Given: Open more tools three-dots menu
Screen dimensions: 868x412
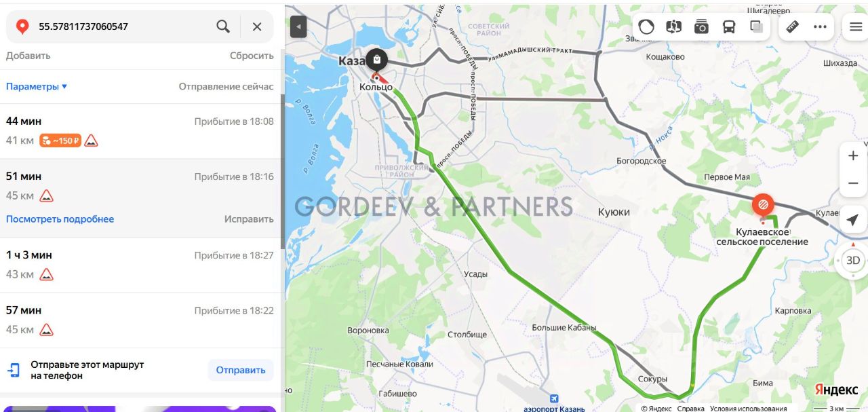Looking at the screenshot, I should coord(821,27).
